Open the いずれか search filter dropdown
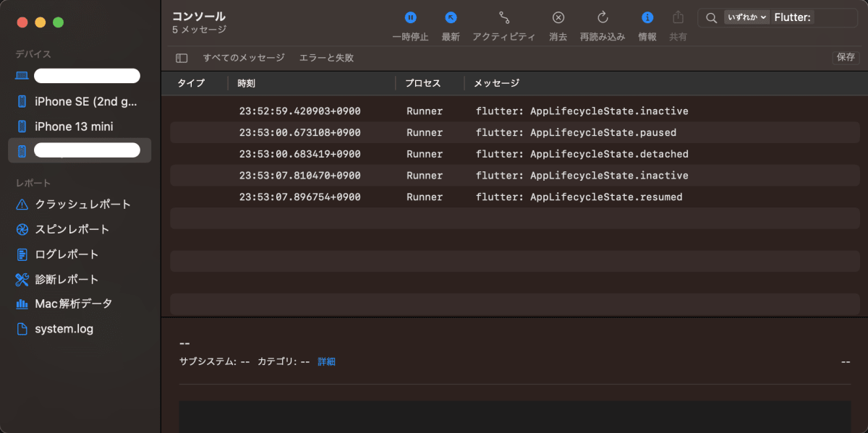Screen dimensions: 868x433 tap(746, 17)
